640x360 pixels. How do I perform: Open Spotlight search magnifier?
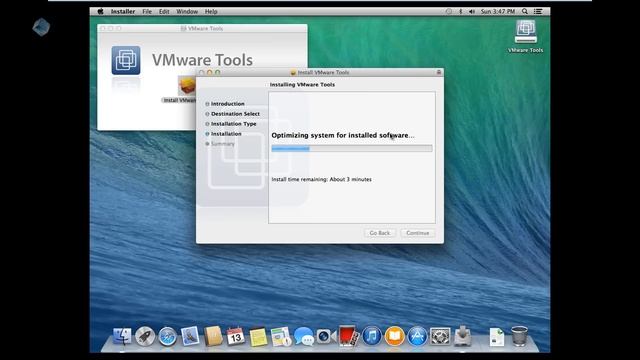click(x=525, y=11)
